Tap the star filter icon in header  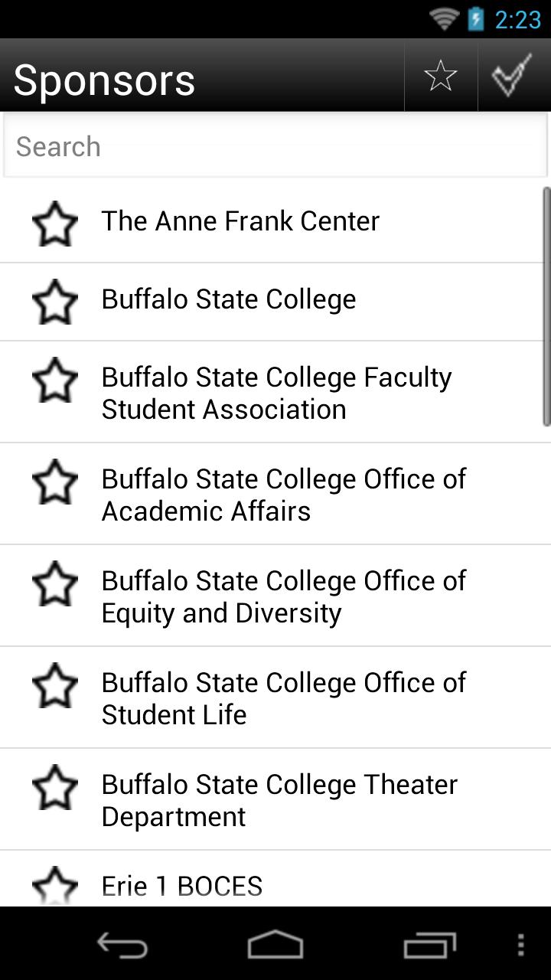tap(441, 76)
